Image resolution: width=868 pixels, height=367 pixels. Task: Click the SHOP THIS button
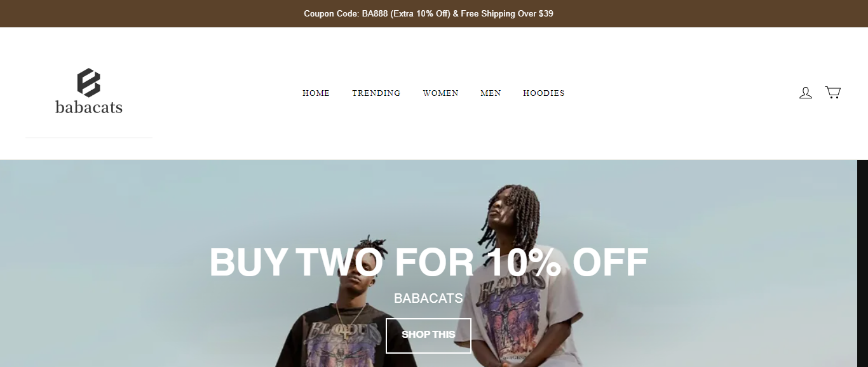[428, 335]
